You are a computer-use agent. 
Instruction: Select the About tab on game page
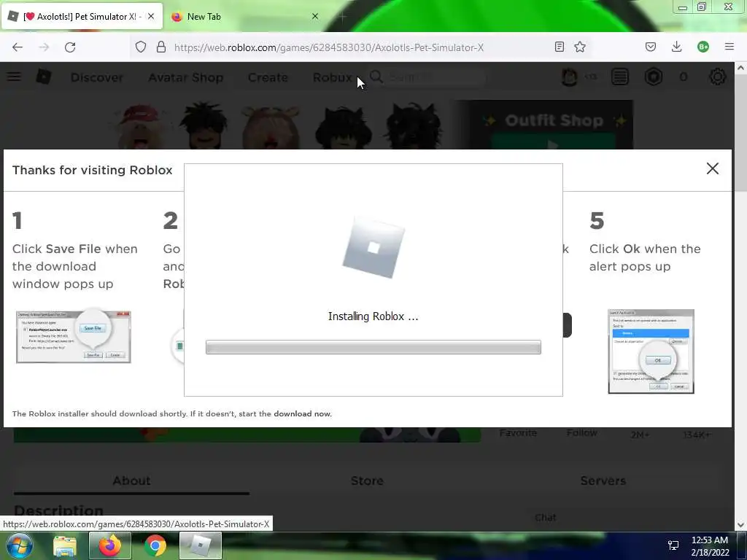(131, 481)
